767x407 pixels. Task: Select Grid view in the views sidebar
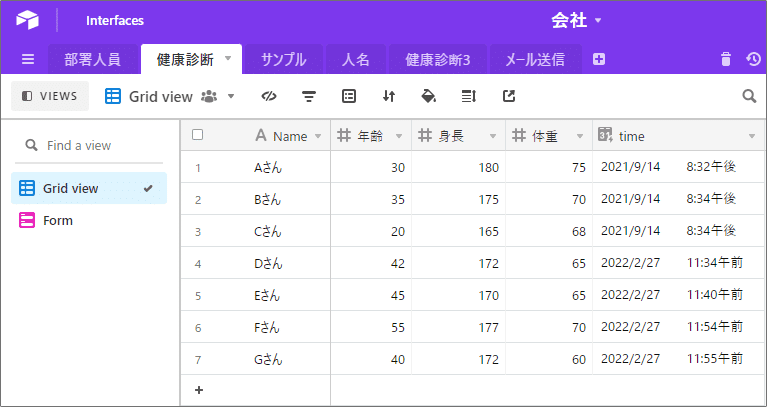pos(89,188)
